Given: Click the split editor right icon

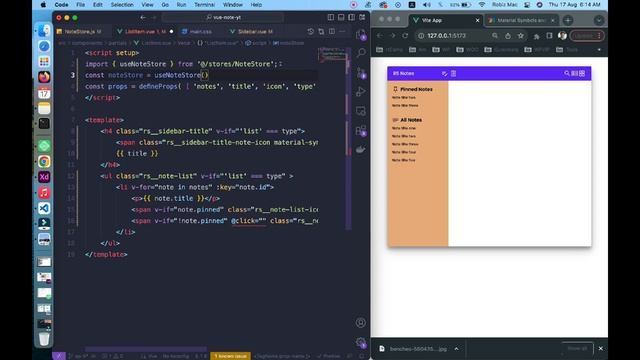Looking at the screenshot, I should (332, 31).
